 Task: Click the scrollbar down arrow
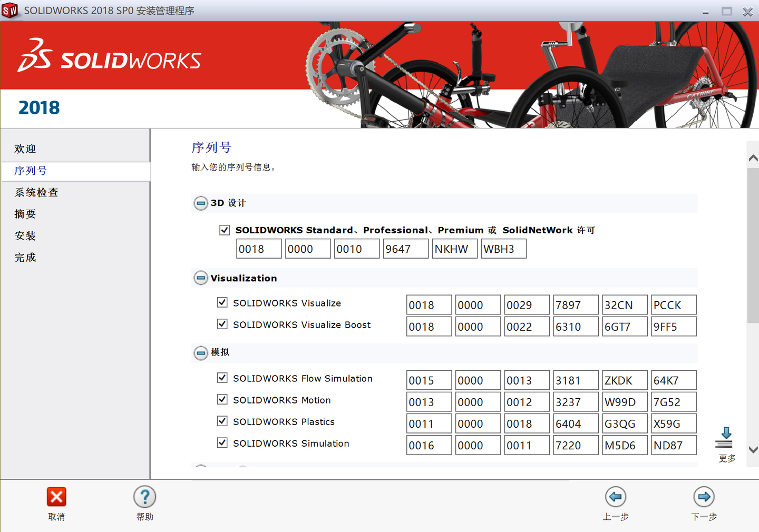[753, 450]
